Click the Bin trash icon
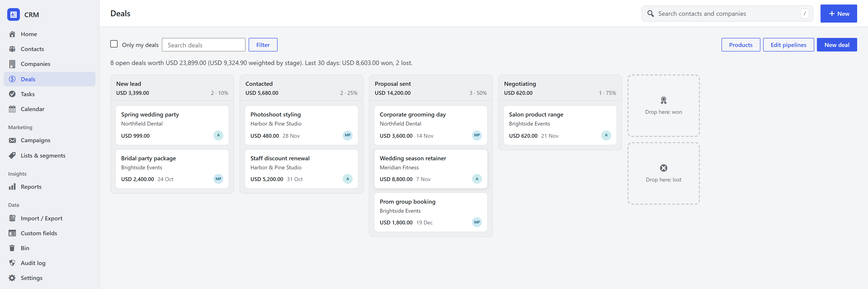 coord(12,248)
